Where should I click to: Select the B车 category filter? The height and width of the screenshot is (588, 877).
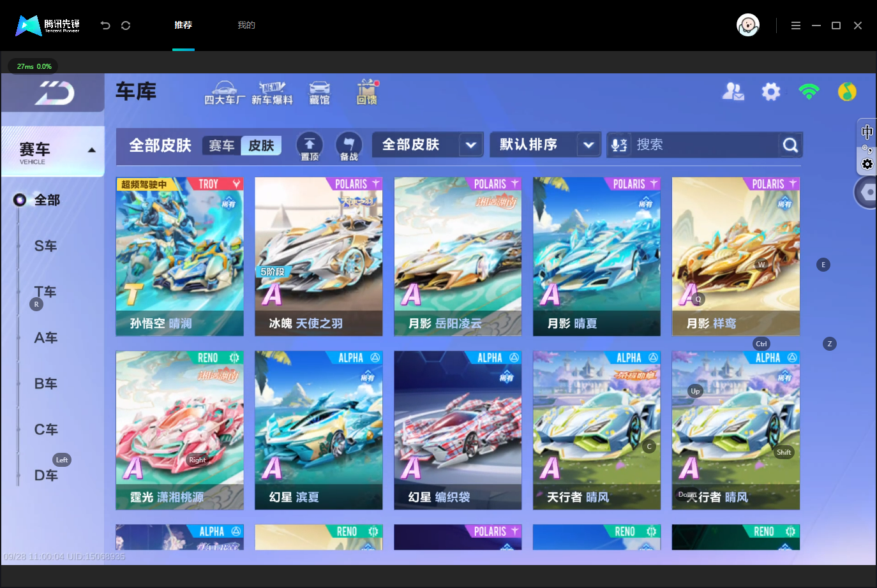(46, 384)
